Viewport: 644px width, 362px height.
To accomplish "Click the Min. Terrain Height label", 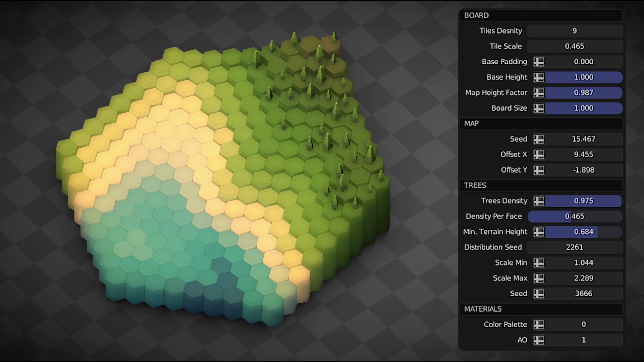I will [x=495, y=232].
